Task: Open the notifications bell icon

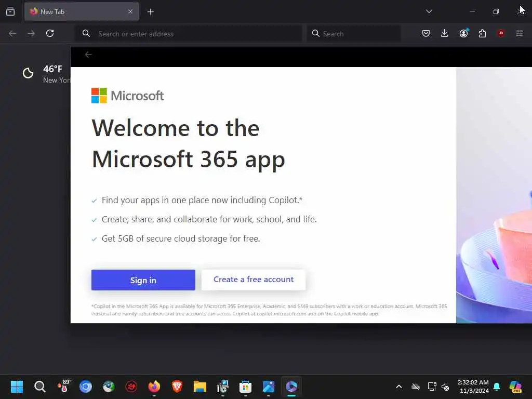Action: [x=497, y=387]
